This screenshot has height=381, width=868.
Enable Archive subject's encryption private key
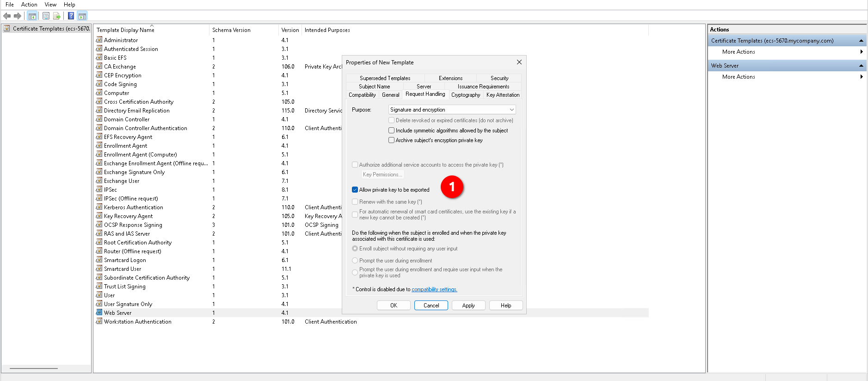click(x=392, y=140)
